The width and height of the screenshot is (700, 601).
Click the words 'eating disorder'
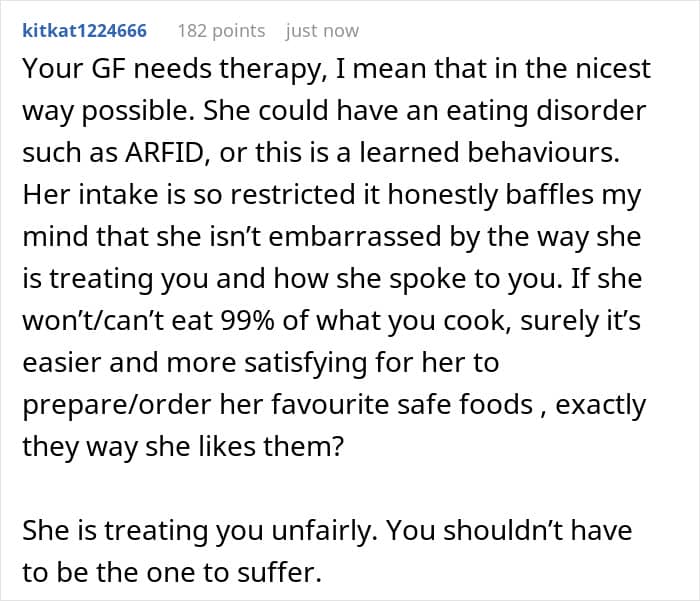tap(546, 110)
